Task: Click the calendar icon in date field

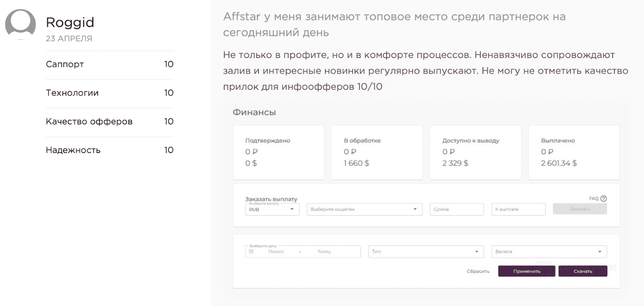Action: point(251,252)
